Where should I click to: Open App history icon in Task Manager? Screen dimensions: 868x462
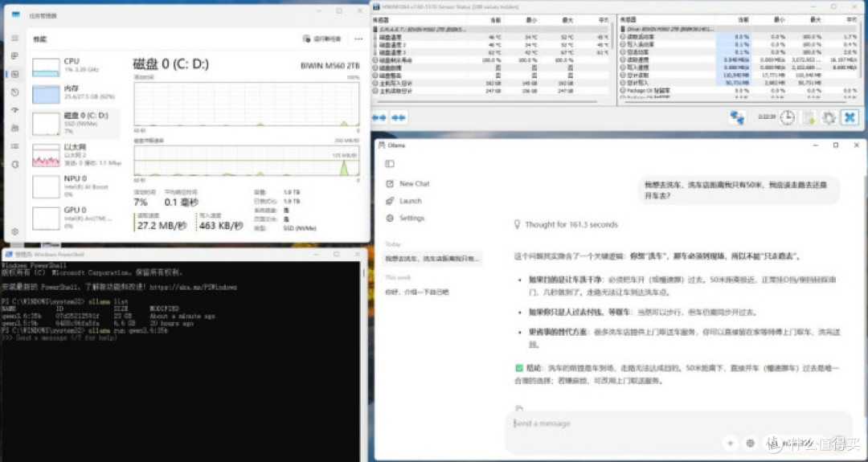coord(15,92)
